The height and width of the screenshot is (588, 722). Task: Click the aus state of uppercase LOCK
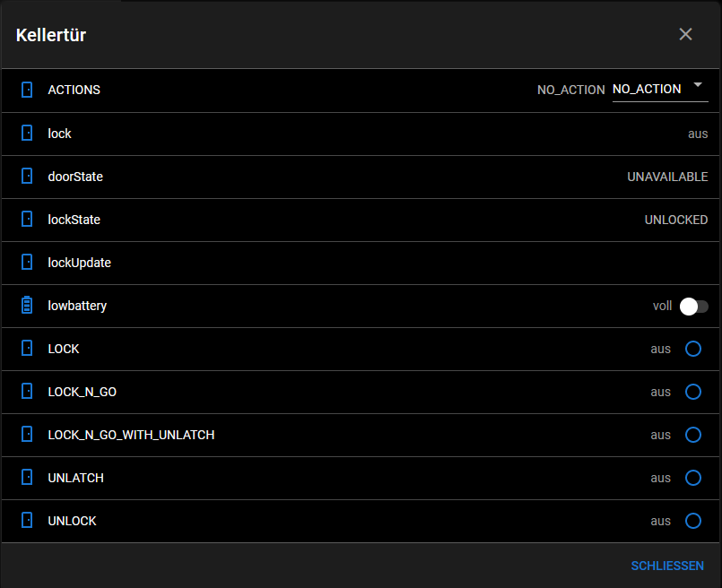click(661, 350)
